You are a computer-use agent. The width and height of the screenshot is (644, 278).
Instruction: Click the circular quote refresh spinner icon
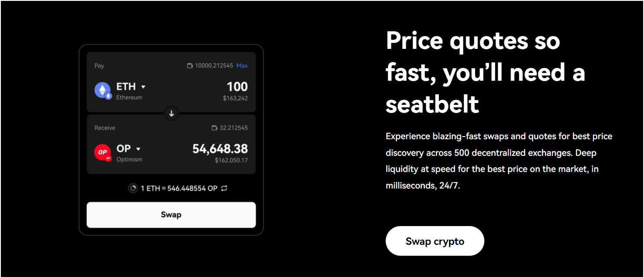tap(133, 189)
